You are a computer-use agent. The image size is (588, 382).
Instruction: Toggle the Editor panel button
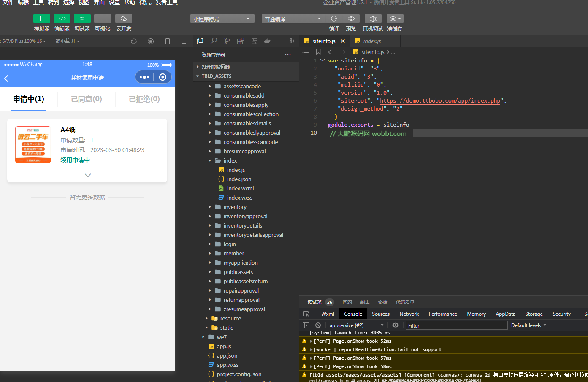click(62, 19)
